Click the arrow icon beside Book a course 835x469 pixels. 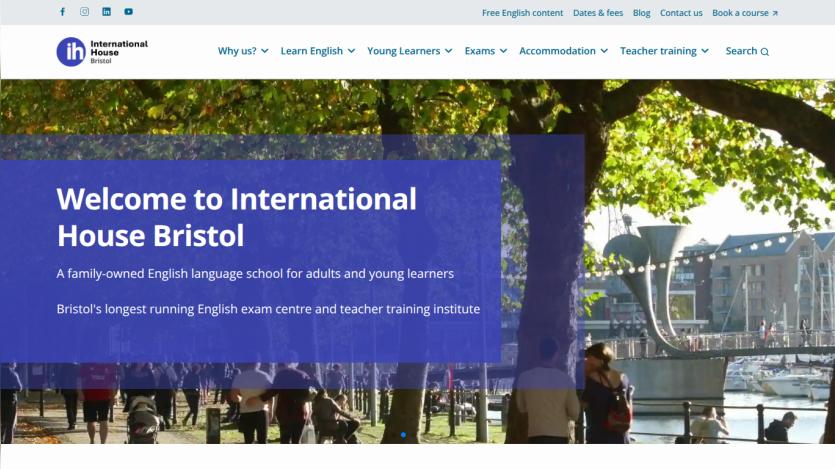775,13
